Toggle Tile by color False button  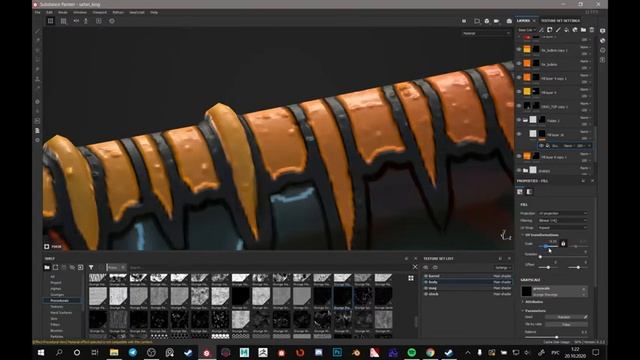point(567,324)
